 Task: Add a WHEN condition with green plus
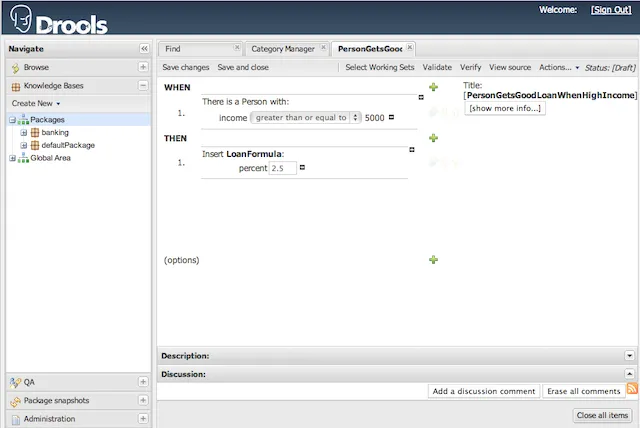click(433, 87)
